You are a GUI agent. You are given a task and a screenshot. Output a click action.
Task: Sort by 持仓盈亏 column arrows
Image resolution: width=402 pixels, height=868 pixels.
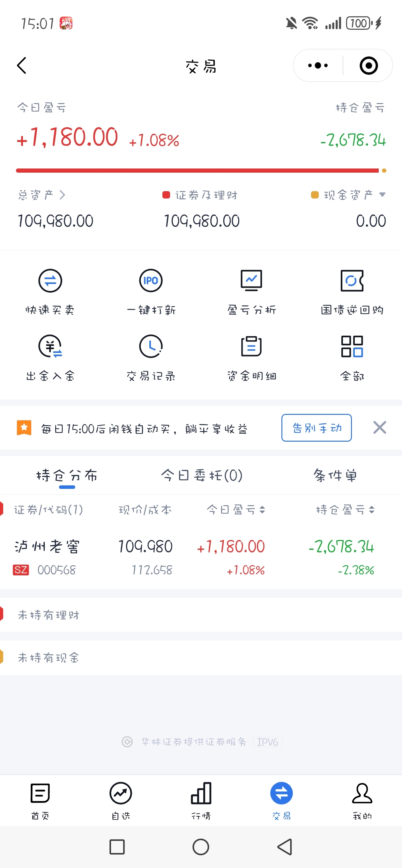371,510
